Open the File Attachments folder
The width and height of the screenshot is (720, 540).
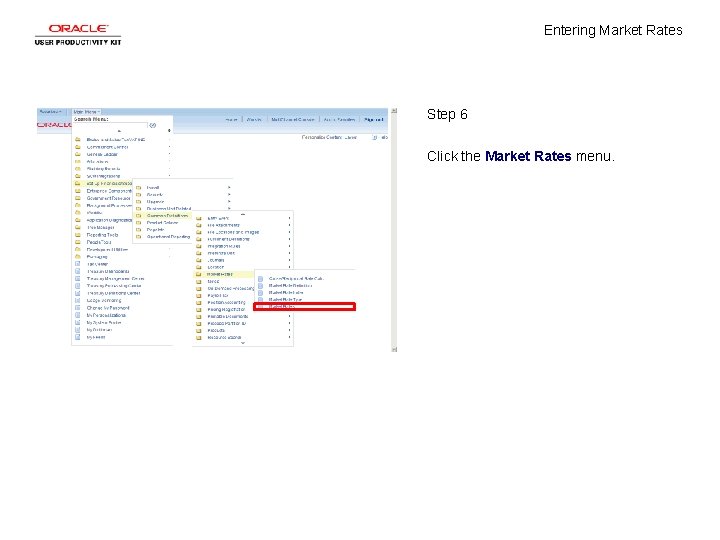[x=224, y=225]
